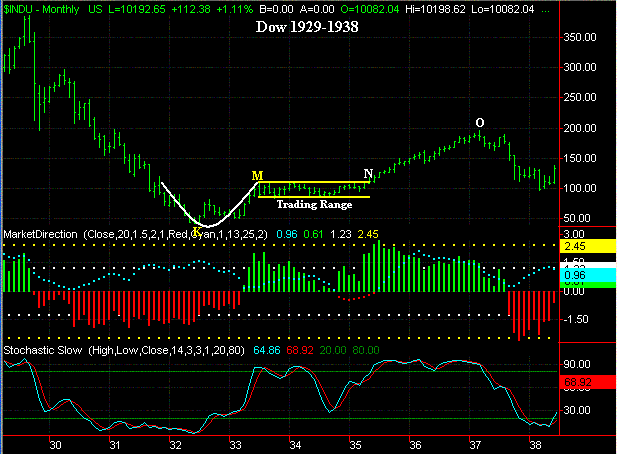Click the year 37 time axis label

(x=475, y=445)
